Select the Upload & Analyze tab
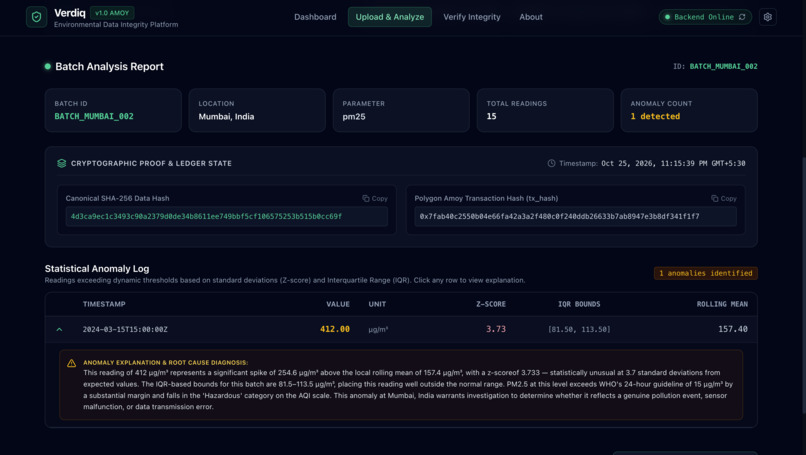This screenshot has width=806, height=455. point(390,17)
